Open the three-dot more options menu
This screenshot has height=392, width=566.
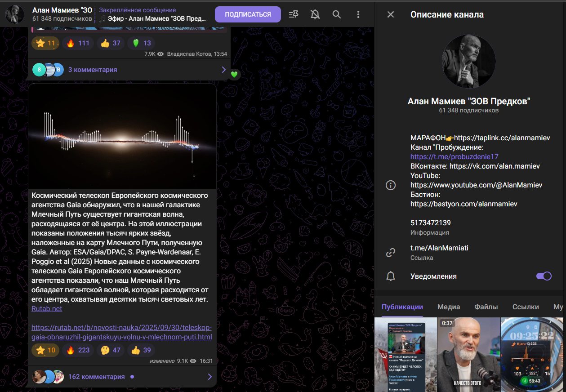tap(358, 14)
